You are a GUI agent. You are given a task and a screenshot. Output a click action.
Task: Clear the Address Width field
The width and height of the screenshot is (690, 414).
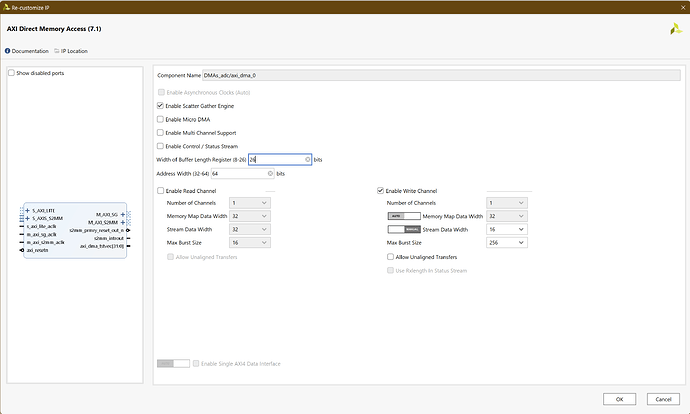[270, 173]
